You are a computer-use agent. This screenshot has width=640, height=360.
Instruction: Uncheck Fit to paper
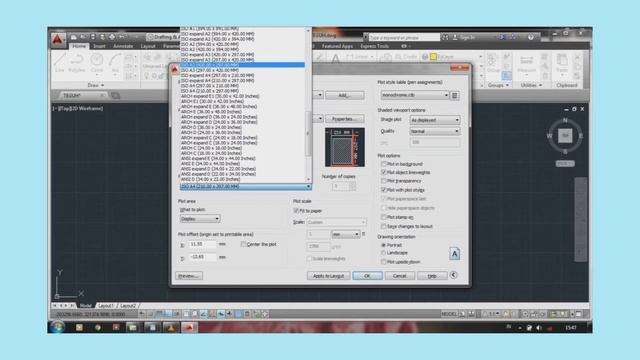[x=296, y=211]
